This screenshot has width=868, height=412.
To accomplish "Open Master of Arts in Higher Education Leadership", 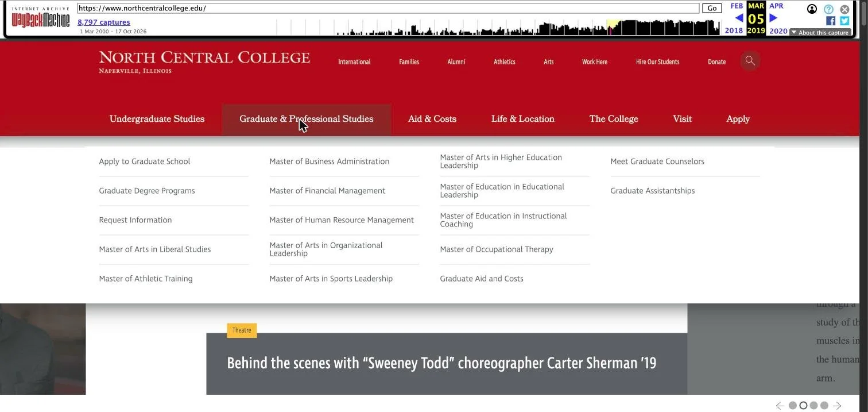I will coord(501,161).
